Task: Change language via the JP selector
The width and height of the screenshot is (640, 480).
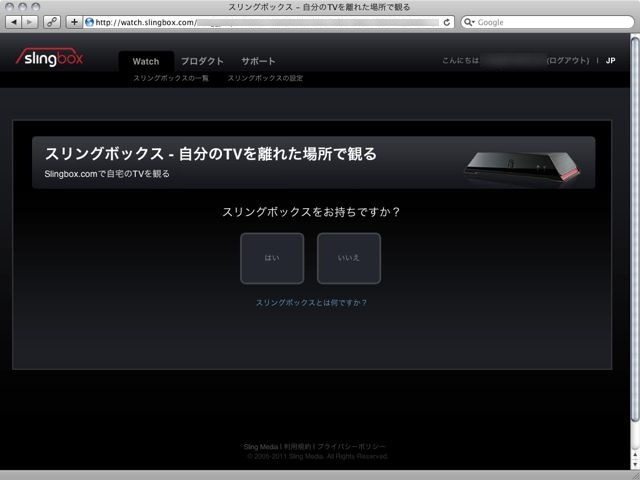Action: point(610,60)
